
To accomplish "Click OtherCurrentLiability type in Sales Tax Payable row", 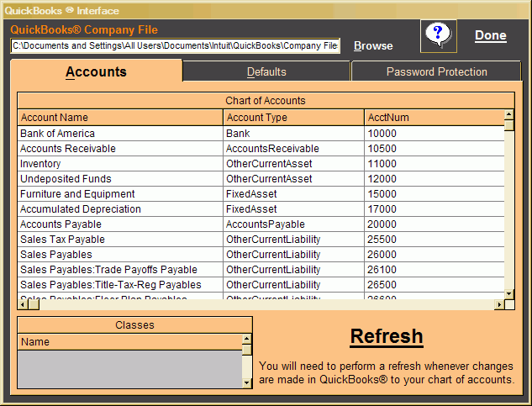I will point(294,240).
